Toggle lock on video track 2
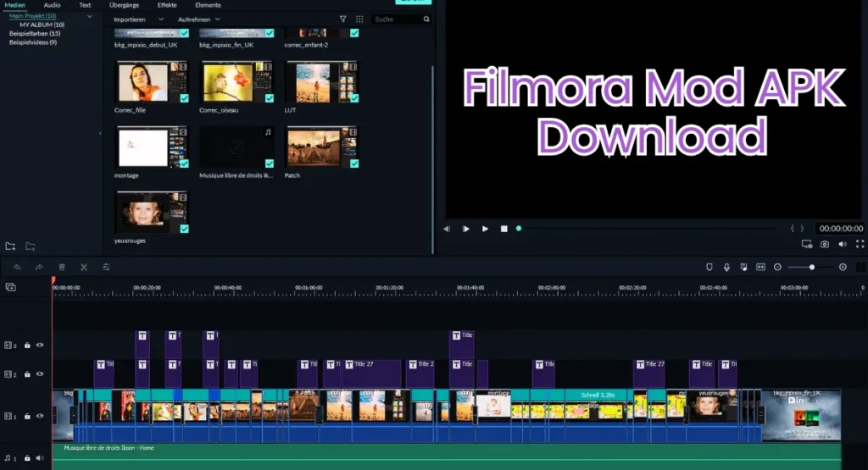Image resolution: width=868 pixels, height=470 pixels. (27, 374)
